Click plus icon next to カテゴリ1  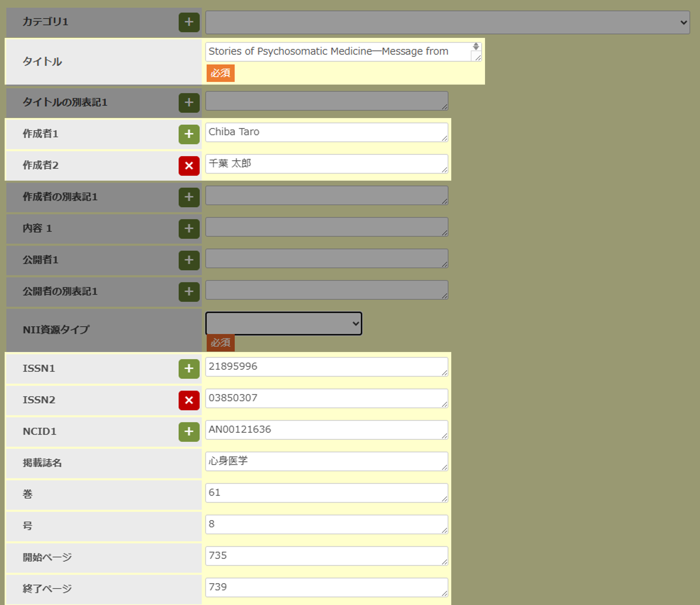(x=189, y=22)
